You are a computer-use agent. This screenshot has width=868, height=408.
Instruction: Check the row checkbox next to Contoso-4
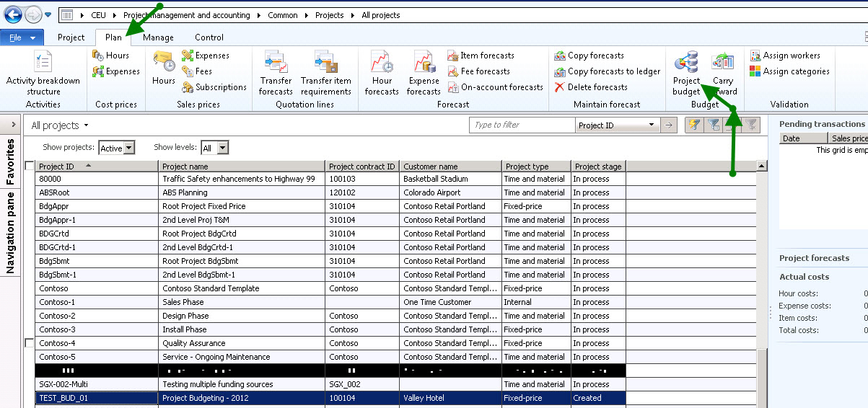pyautogui.click(x=30, y=343)
